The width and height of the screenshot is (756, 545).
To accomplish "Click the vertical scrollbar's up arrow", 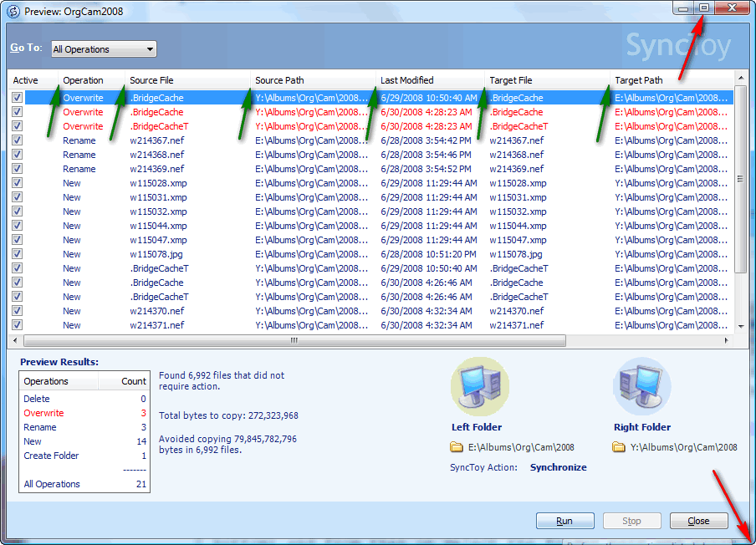I will [x=741, y=78].
